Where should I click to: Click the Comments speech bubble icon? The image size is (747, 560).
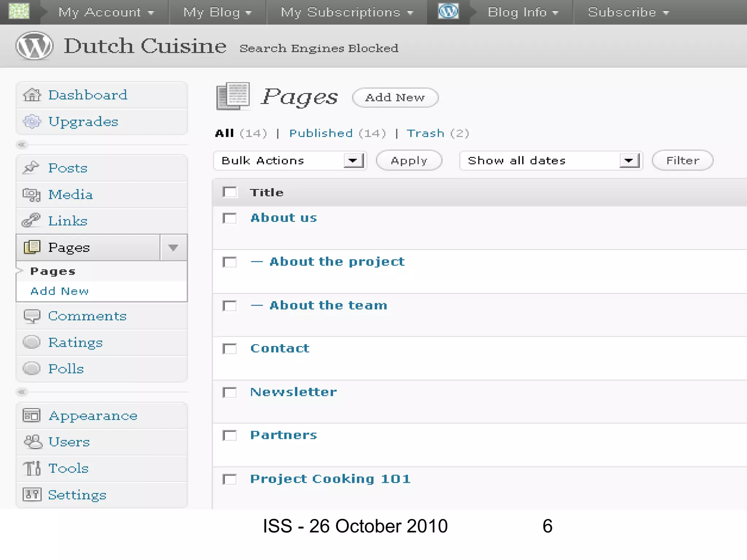click(32, 316)
